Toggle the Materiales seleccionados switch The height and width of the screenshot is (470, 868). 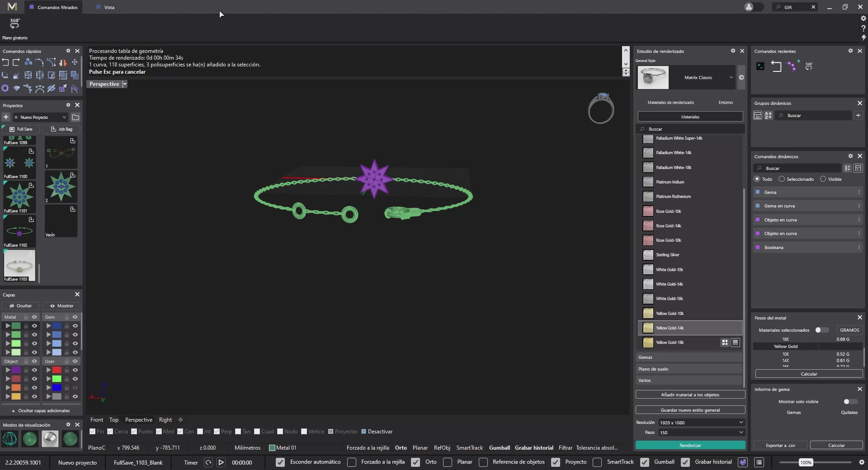(x=821, y=330)
